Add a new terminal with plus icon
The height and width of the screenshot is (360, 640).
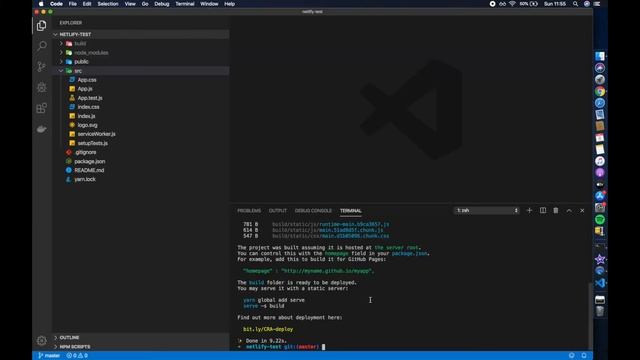(x=529, y=211)
